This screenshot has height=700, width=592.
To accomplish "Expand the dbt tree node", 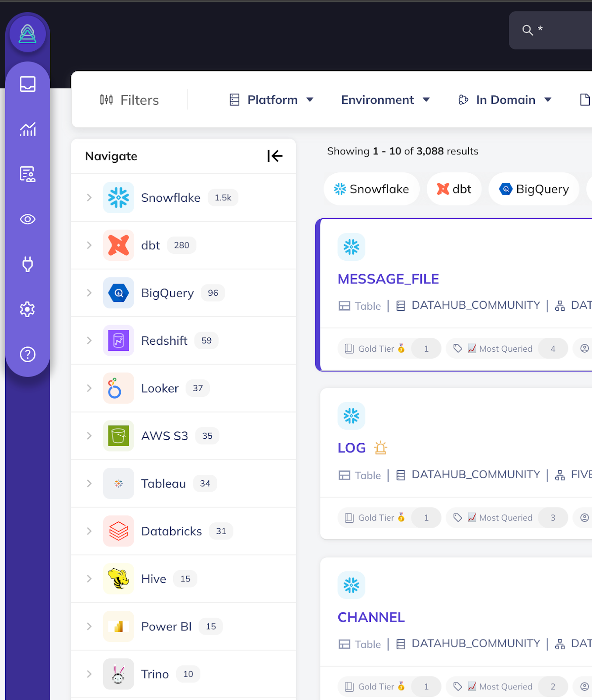I will 89,245.
